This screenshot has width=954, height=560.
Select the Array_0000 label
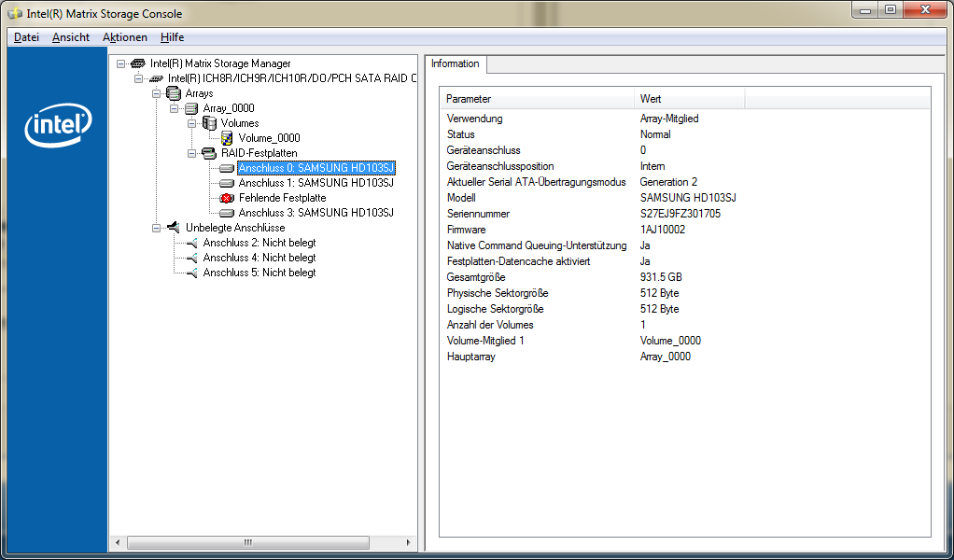[x=229, y=108]
